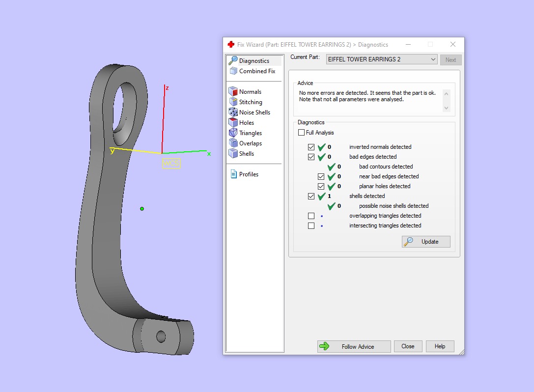The image size is (534, 392).
Task: Click the Next button
Action: (x=450, y=59)
